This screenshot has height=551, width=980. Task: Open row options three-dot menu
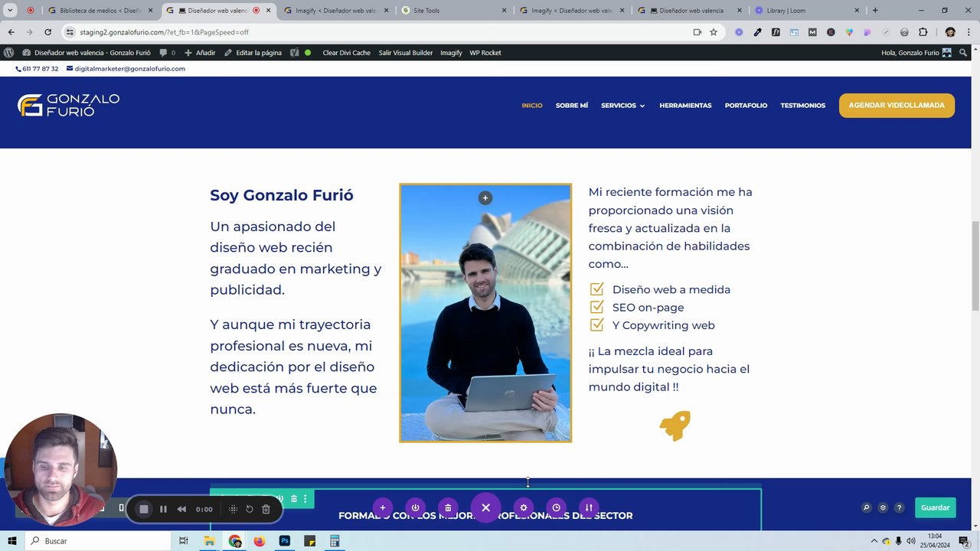tap(305, 499)
